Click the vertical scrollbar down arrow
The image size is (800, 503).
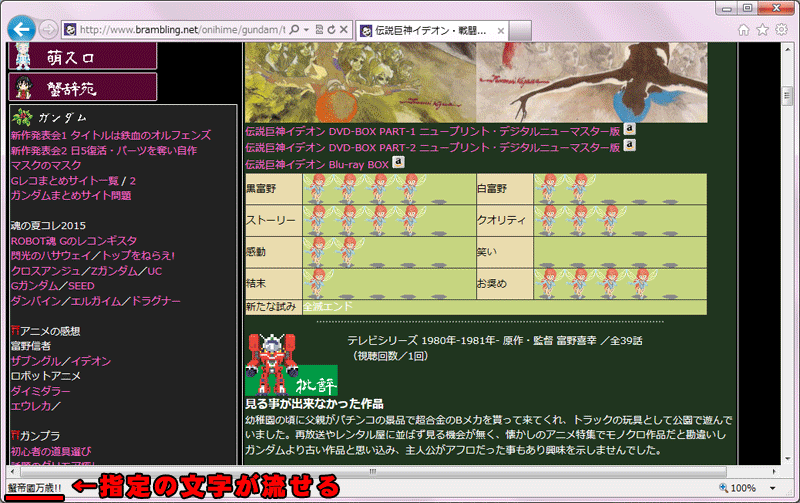787,459
